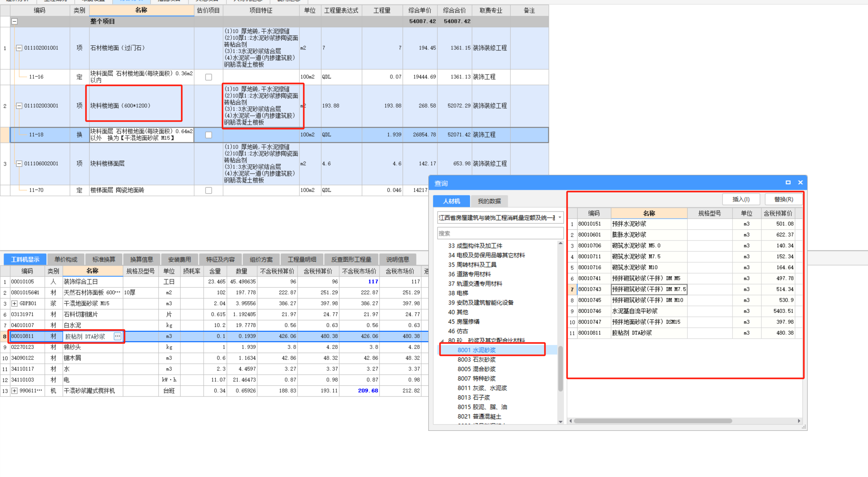Click the category tree vertical scrollbar thumb
This screenshot has width=868, height=477.
(560, 369)
